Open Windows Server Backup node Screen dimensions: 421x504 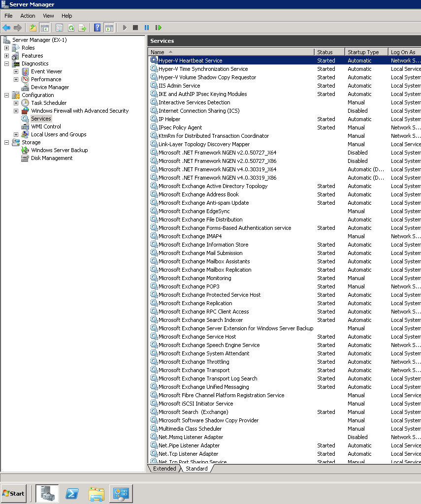click(x=59, y=150)
